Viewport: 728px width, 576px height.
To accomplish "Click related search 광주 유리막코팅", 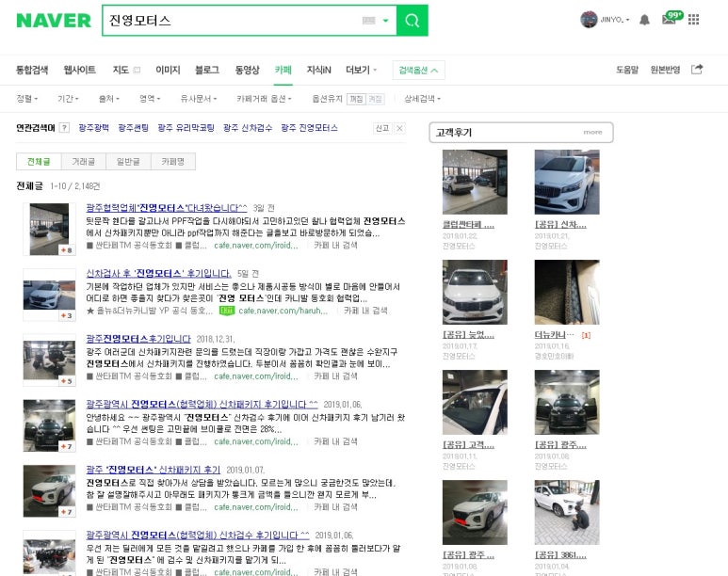I will tap(186, 128).
